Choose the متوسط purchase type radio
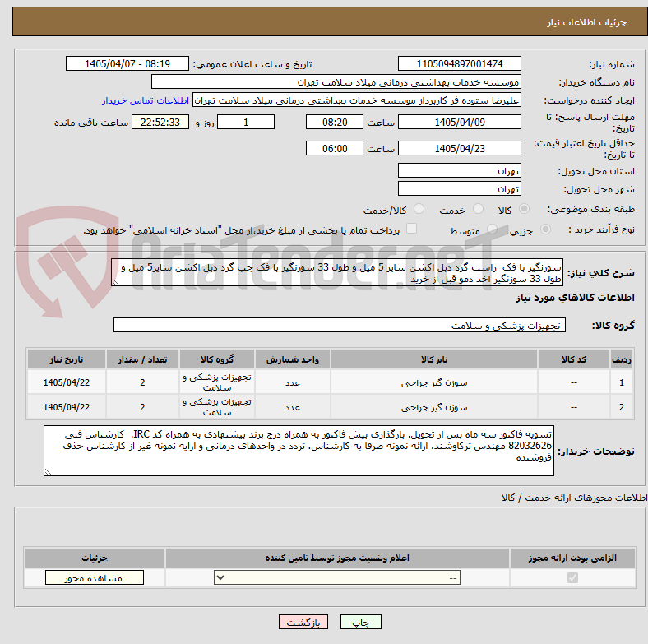The image size is (648, 644). click(492, 229)
